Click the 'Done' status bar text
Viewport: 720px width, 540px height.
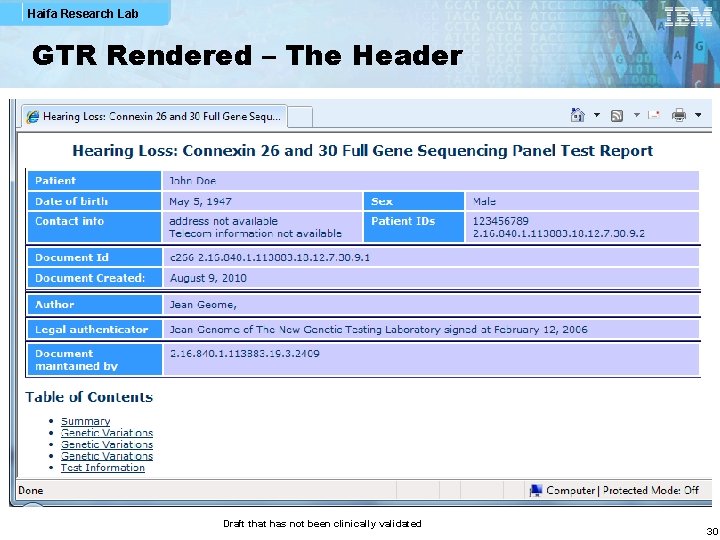pos(30,490)
